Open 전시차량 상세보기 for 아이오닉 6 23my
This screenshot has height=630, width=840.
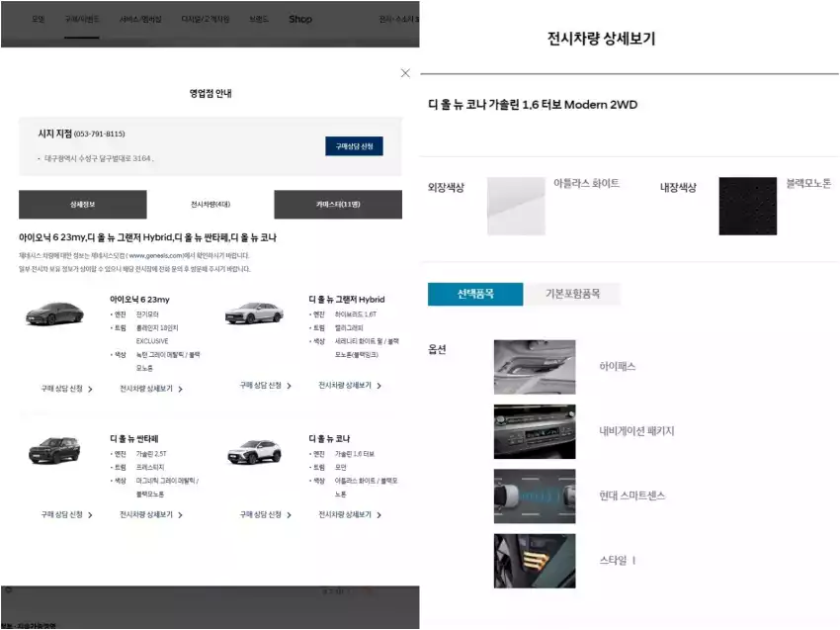coord(151,389)
